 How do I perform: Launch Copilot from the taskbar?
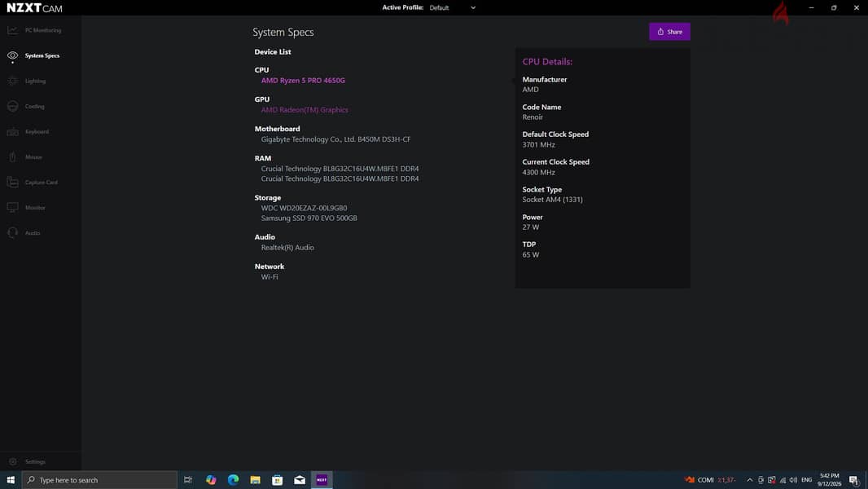(x=211, y=479)
